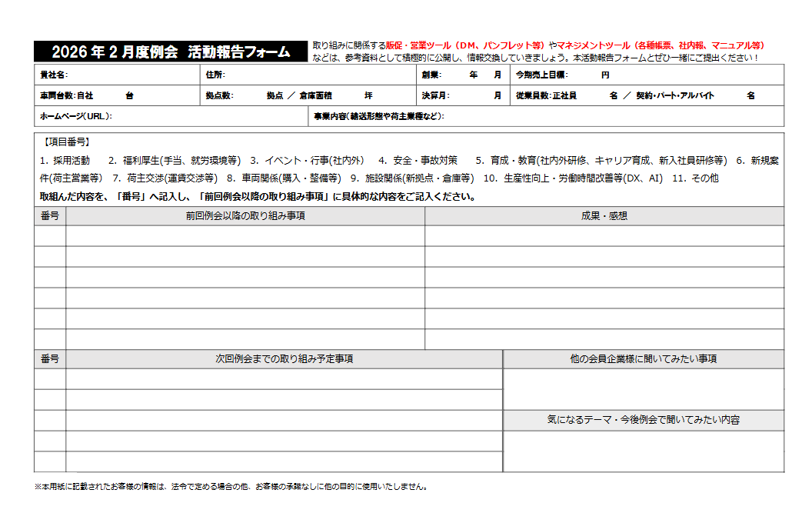Click the 車両台数 vehicle count field
812x523 pixels.
pos(116,95)
